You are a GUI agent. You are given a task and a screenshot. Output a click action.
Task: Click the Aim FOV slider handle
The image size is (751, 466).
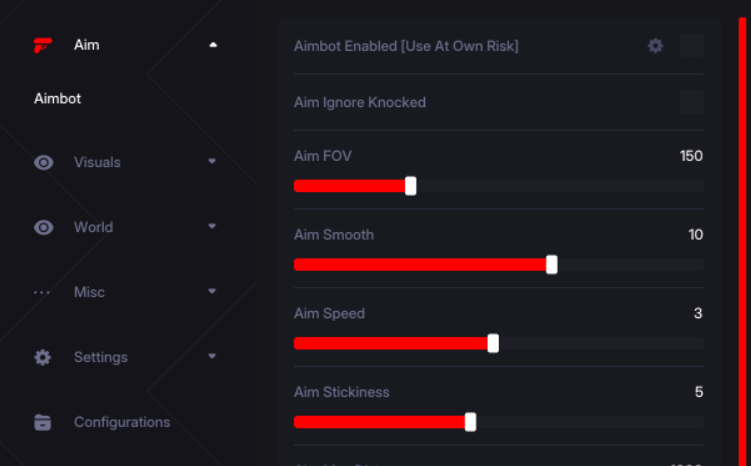[410, 186]
